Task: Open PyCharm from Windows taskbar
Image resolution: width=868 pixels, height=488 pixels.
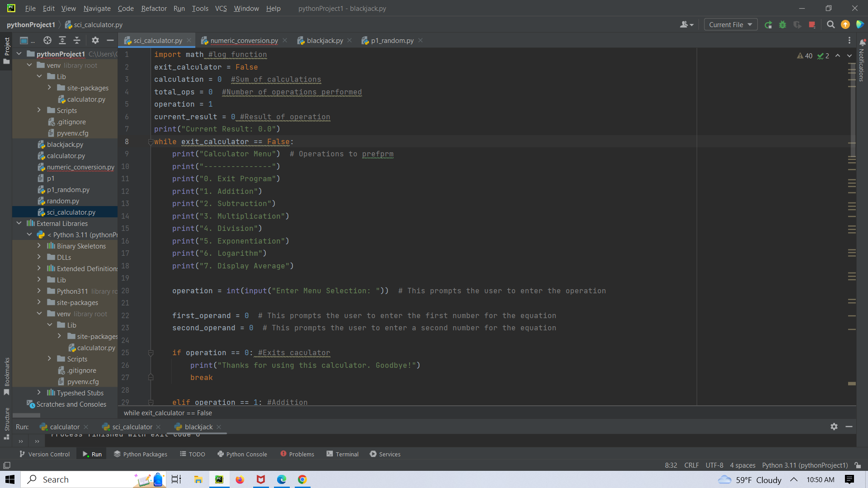Action: 219,479
